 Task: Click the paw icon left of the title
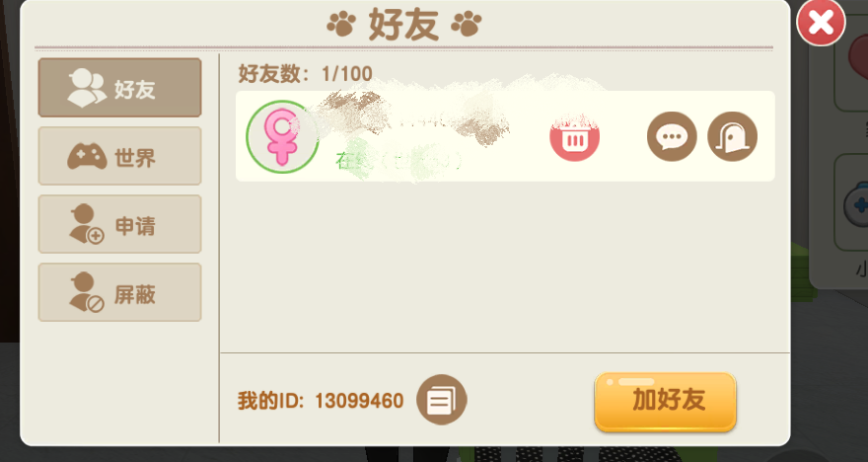tap(341, 25)
